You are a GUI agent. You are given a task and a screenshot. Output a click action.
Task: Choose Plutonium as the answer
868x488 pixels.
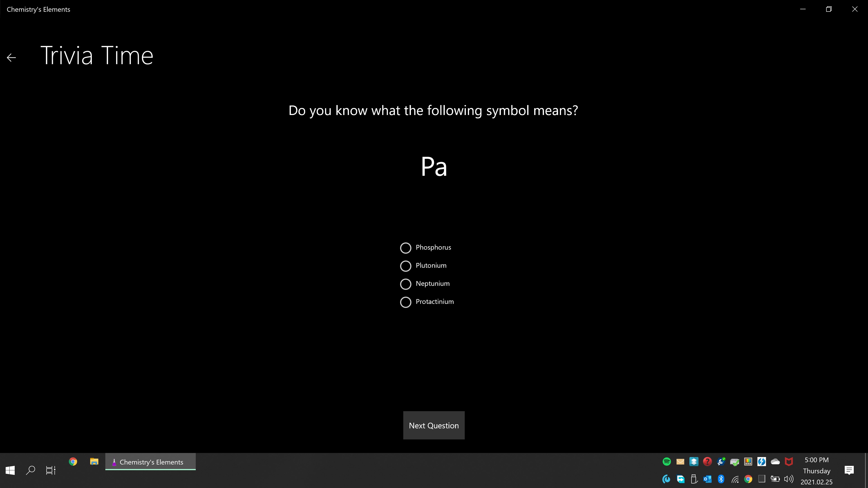click(405, 266)
